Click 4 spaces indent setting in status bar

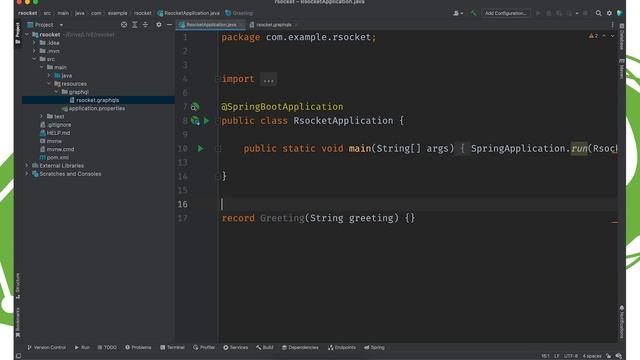click(x=592, y=356)
